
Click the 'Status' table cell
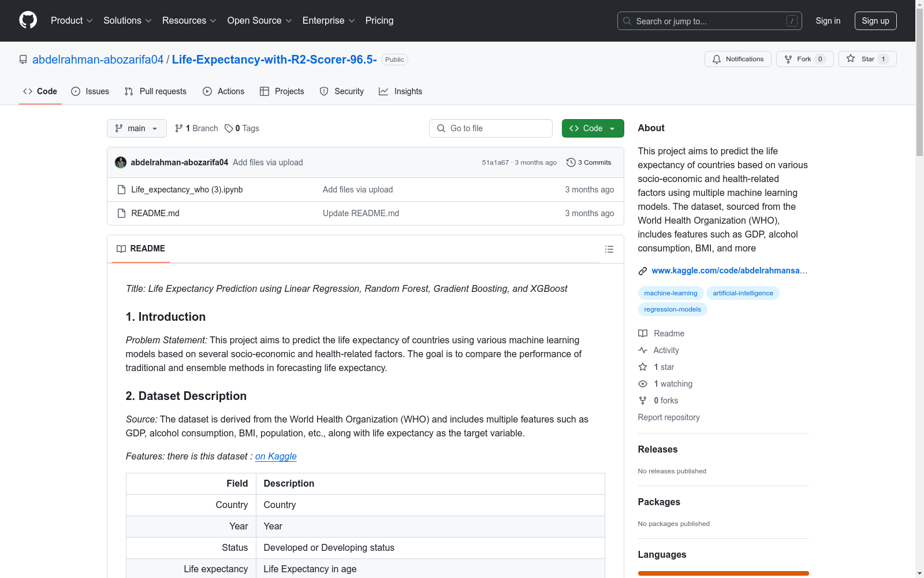click(191, 547)
